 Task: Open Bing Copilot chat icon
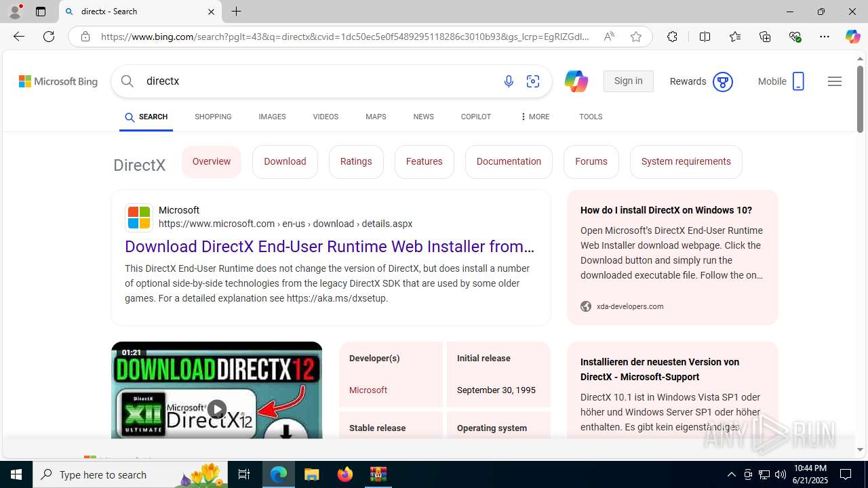coord(576,81)
